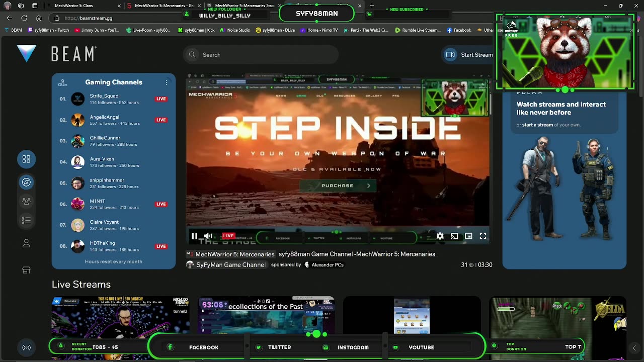
Task: Open the BEAM bookmark
Action: coord(13,30)
